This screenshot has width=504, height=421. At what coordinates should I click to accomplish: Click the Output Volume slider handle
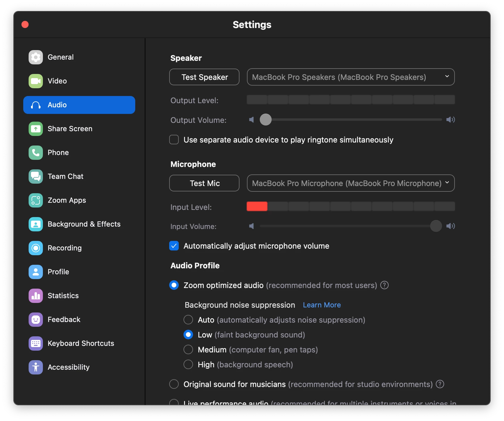point(266,120)
